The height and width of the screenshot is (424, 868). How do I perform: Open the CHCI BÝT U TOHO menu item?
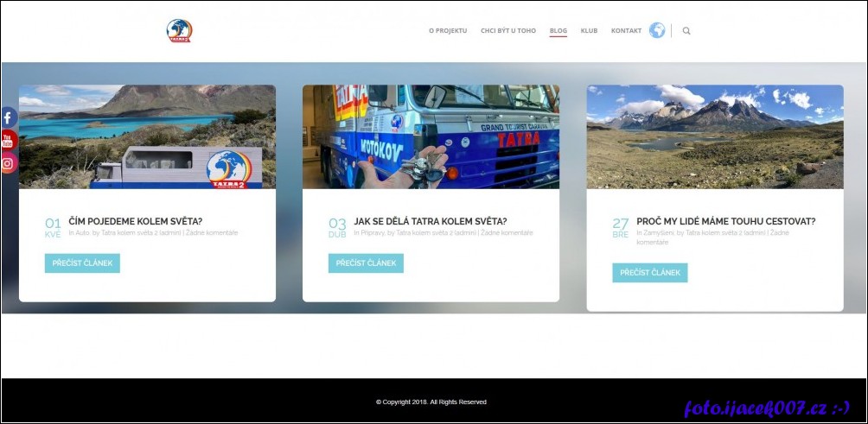pos(508,31)
